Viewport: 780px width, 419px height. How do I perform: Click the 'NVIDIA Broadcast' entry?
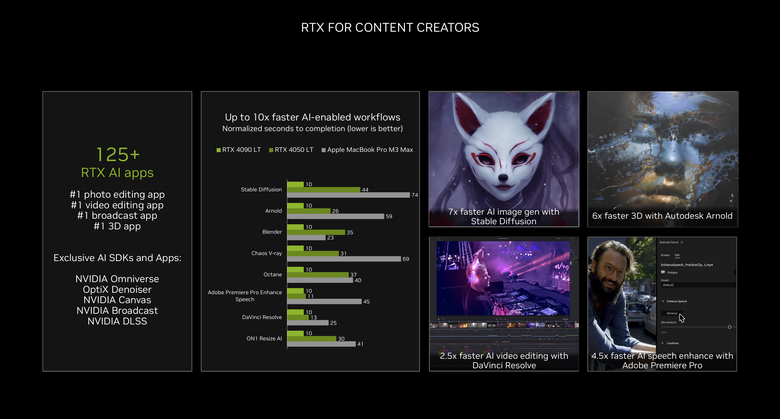coord(117,311)
